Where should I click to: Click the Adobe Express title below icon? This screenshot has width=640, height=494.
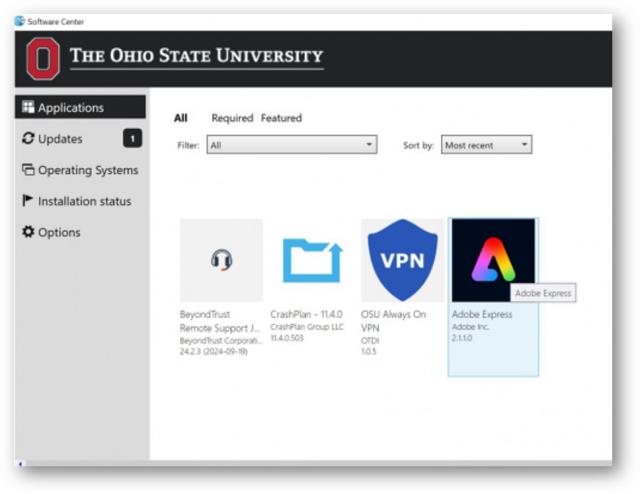coord(482,314)
